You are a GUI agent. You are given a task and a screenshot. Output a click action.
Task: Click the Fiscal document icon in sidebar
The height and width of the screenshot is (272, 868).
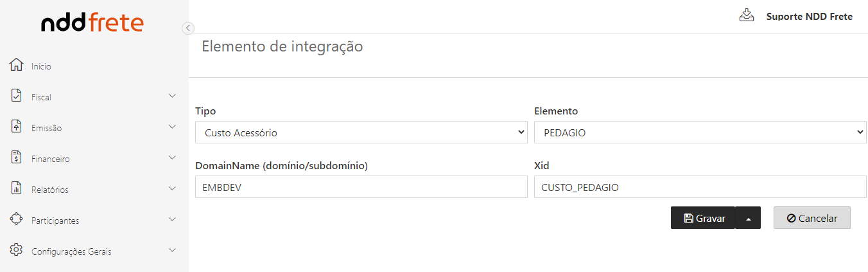(17, 96)
